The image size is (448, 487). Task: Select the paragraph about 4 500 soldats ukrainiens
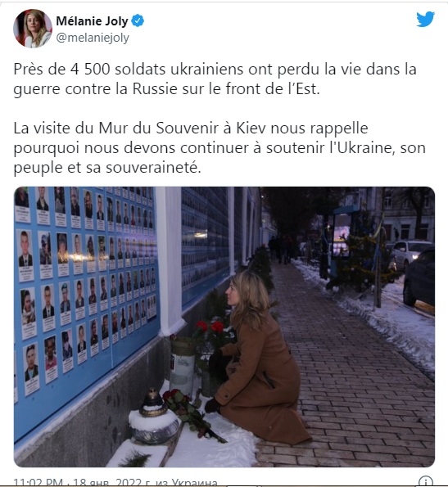point(215,79)
